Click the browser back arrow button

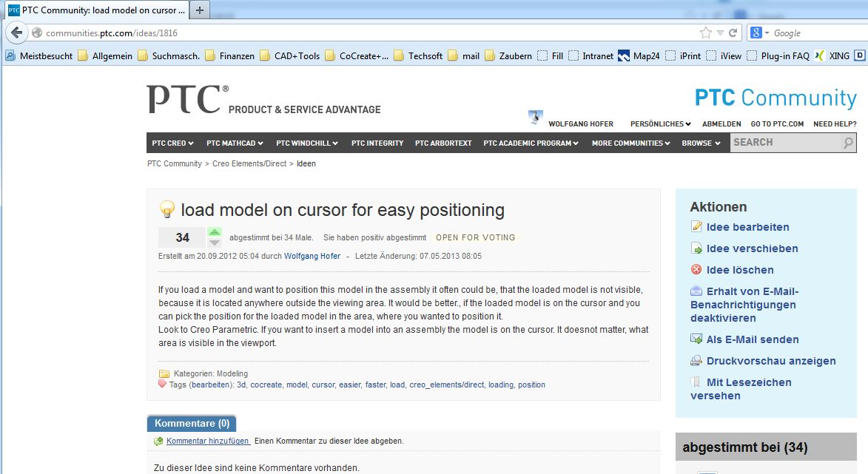coord(16,33)
